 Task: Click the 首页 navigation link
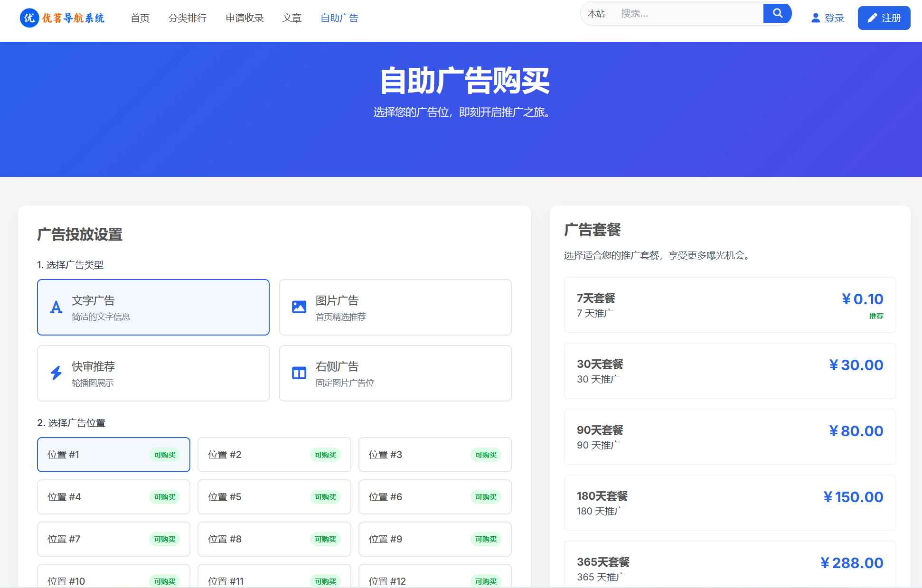(x=140, y=18)
